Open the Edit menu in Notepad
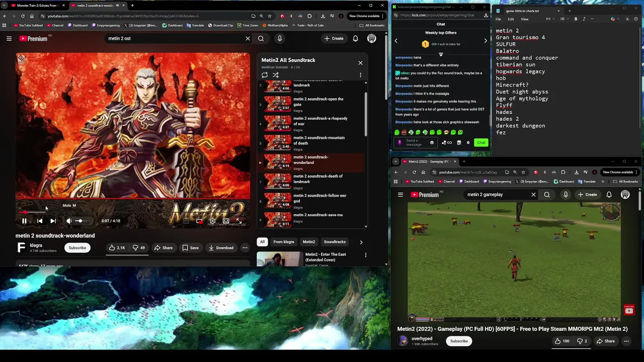Screen dimensions: 644x362 point(511,19)
